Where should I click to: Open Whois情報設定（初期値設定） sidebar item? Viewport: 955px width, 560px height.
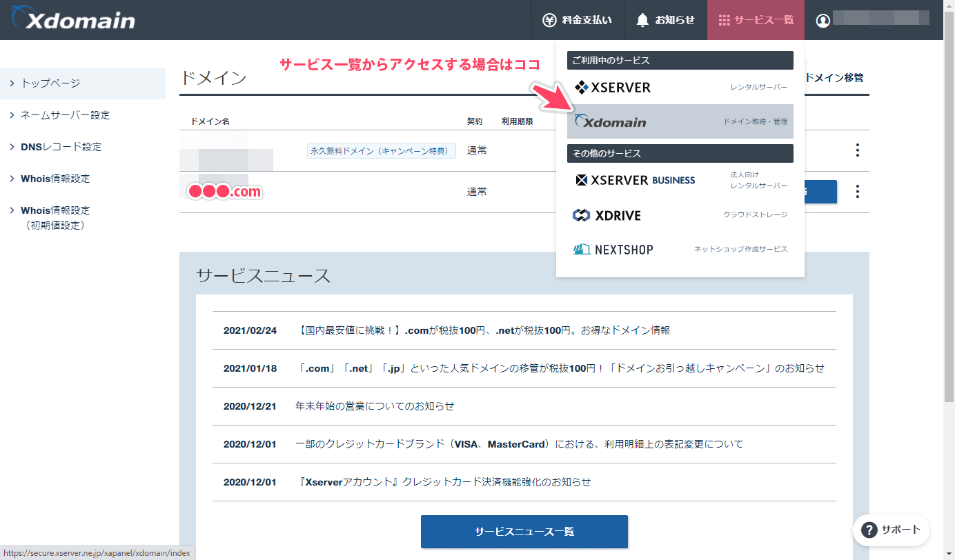click(83, 217)
